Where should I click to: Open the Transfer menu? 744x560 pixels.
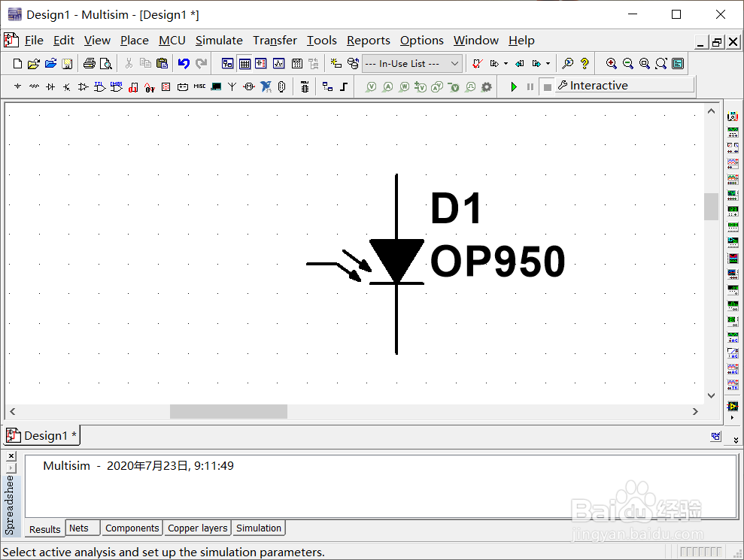[x=275, y=41]
